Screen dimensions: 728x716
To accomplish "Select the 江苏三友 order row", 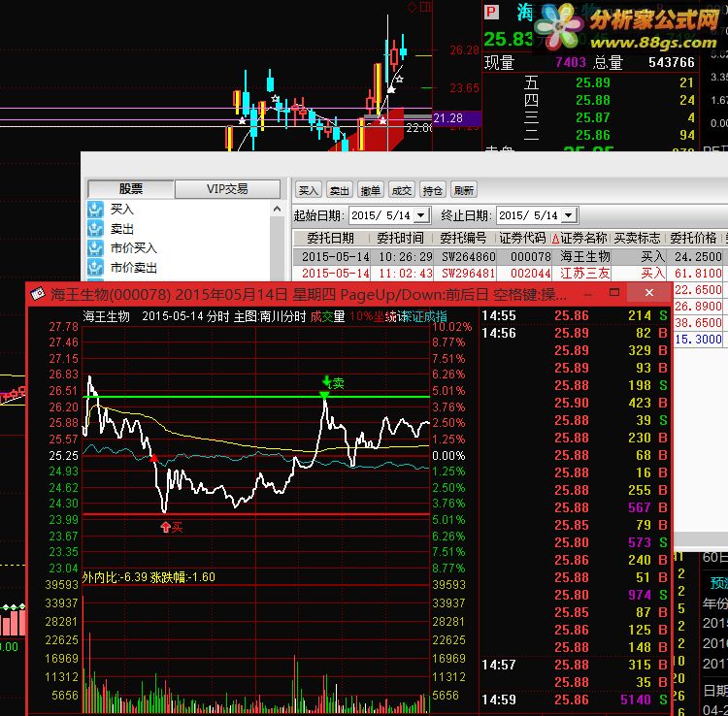I will click(510, 274).
